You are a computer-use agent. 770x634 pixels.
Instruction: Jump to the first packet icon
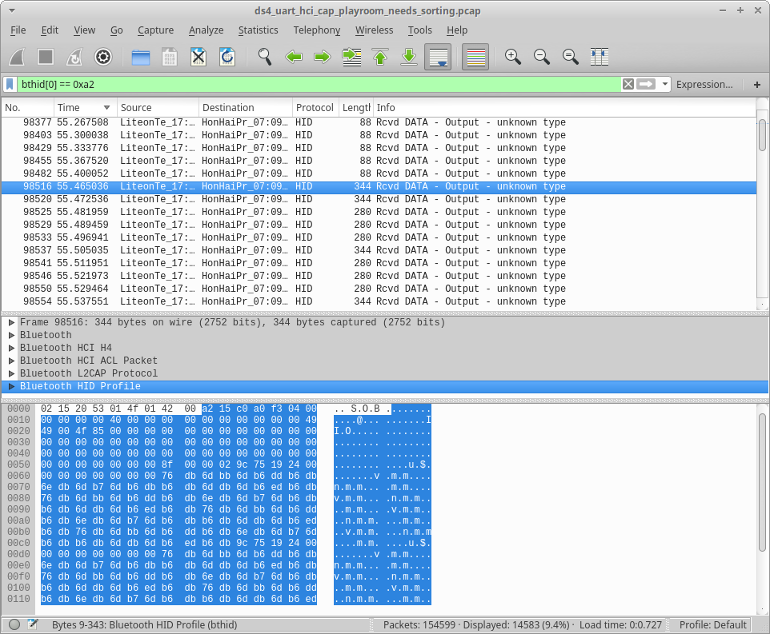pyautogui.click(x=380, y=57)
